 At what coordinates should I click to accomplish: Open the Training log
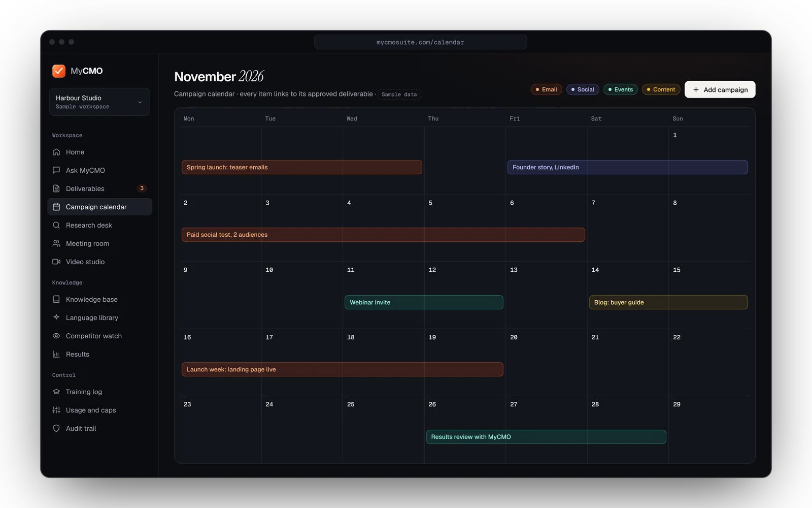click(x=99, y=392)
